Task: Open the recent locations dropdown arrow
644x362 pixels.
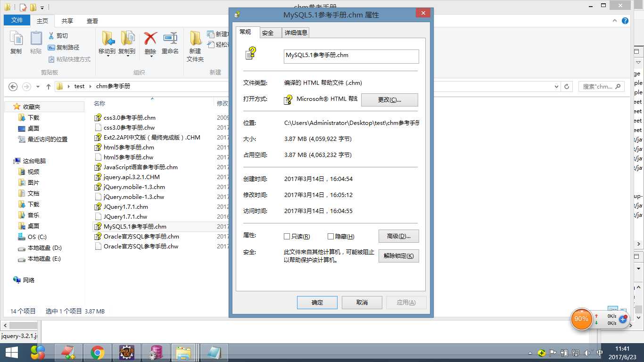Action: coord(38,87)
